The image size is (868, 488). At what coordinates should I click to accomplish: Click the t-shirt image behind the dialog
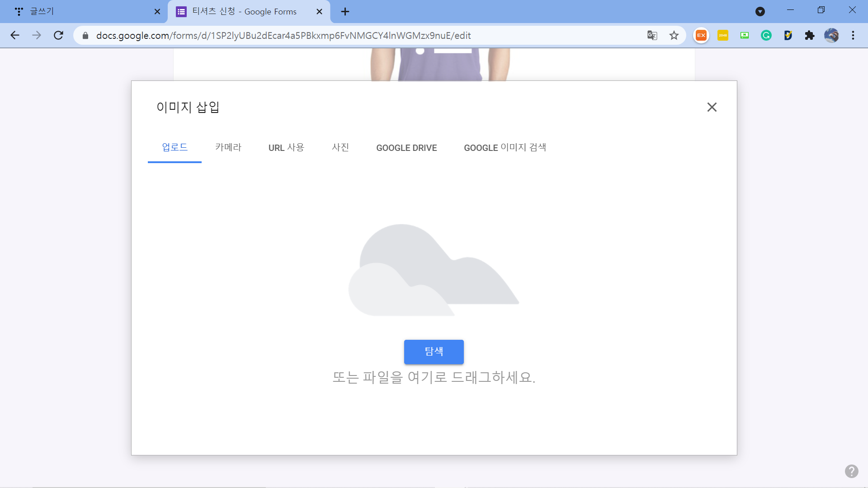440,65
